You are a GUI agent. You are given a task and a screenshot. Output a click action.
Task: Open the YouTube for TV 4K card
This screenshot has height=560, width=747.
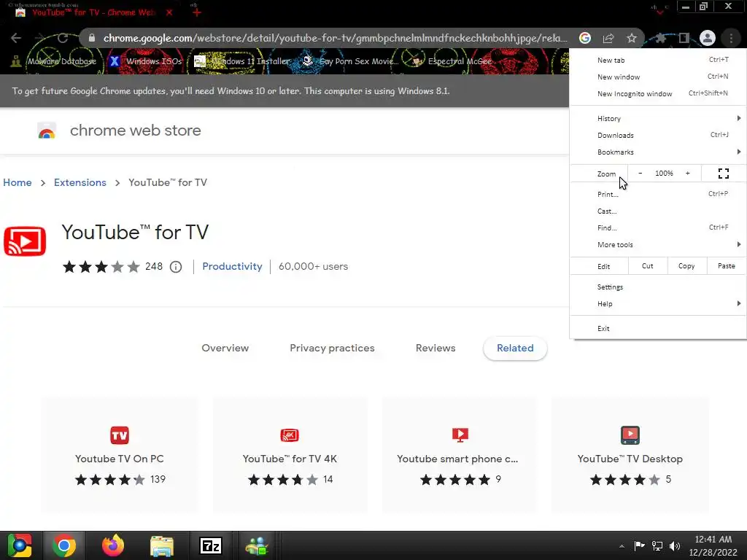(290, 455)
